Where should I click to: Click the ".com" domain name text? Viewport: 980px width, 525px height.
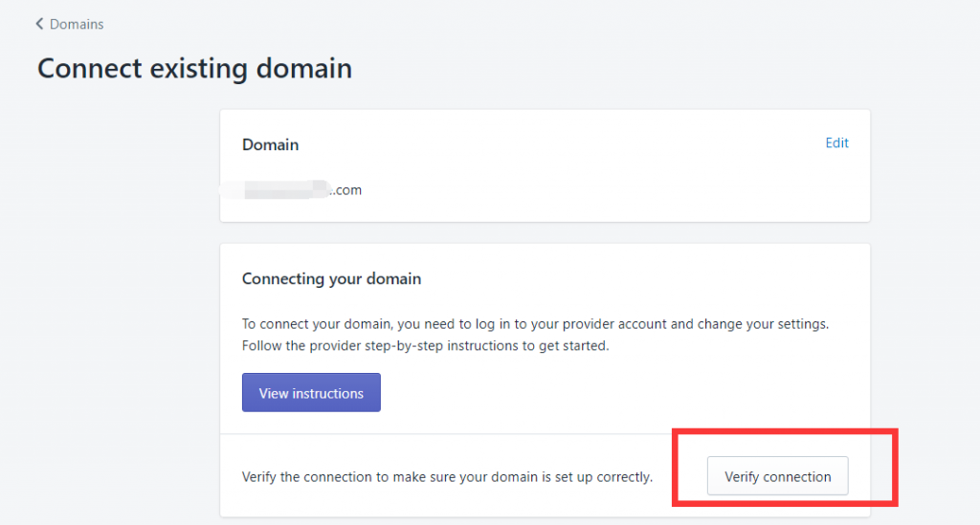[346, 190]
